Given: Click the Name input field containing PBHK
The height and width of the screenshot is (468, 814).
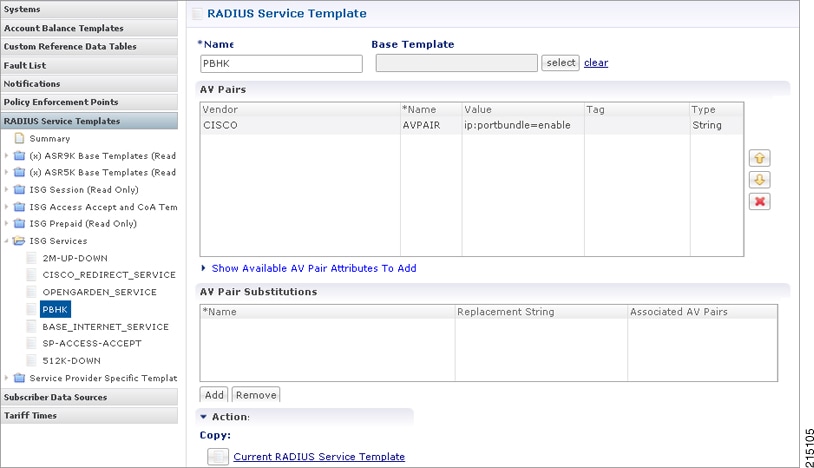Looking at the screenshot, I should pyautogui.click(x=281, y=64).
